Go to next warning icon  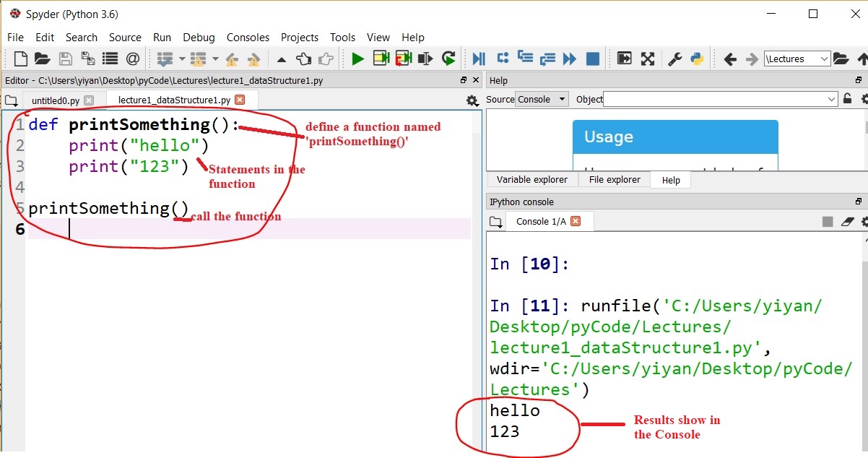click(253, 59)
